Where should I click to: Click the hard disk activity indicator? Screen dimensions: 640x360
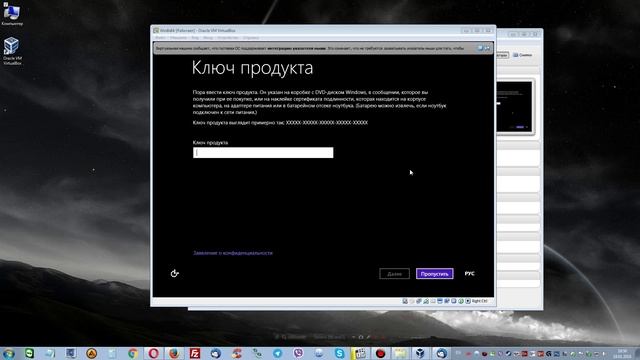pyautogui.click(x=405, y=301)
